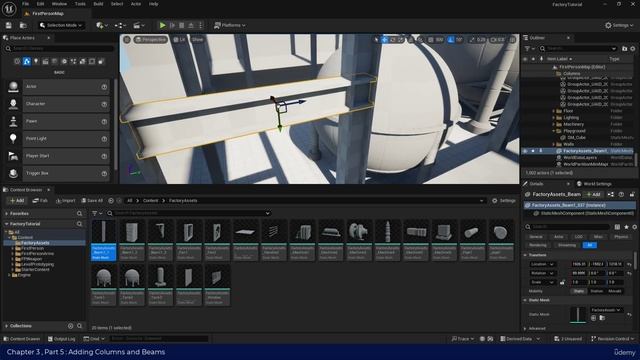Select the SM_Cube actor in Outliner
Screen dimensions: 640x360
[x=576, y=138]
